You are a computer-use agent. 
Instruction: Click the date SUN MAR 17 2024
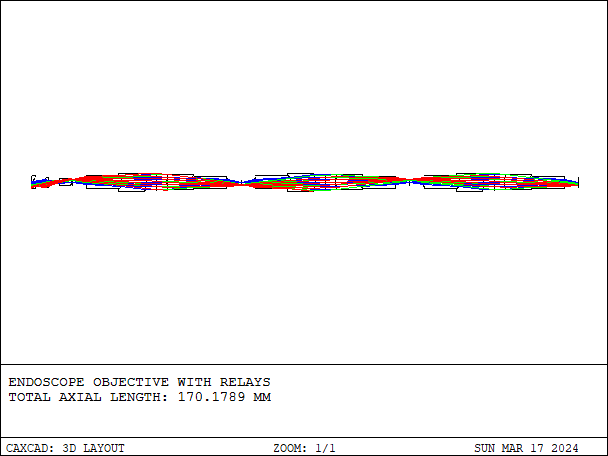(526, 448)
